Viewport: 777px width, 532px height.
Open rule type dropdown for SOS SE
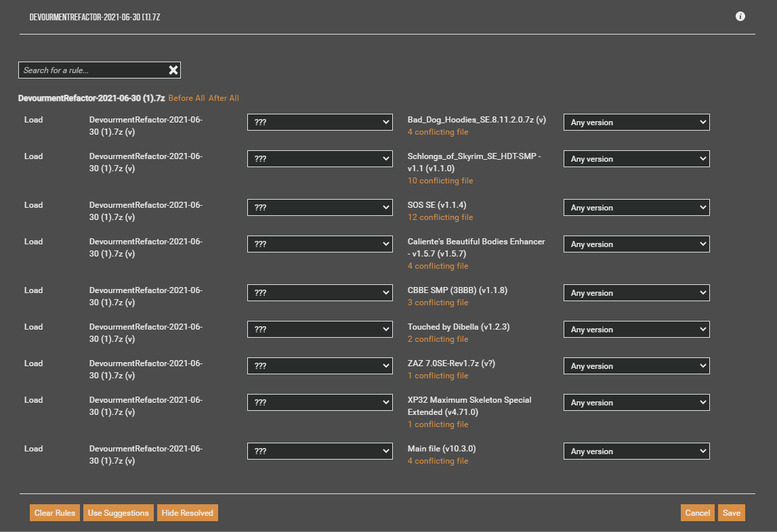320,208
